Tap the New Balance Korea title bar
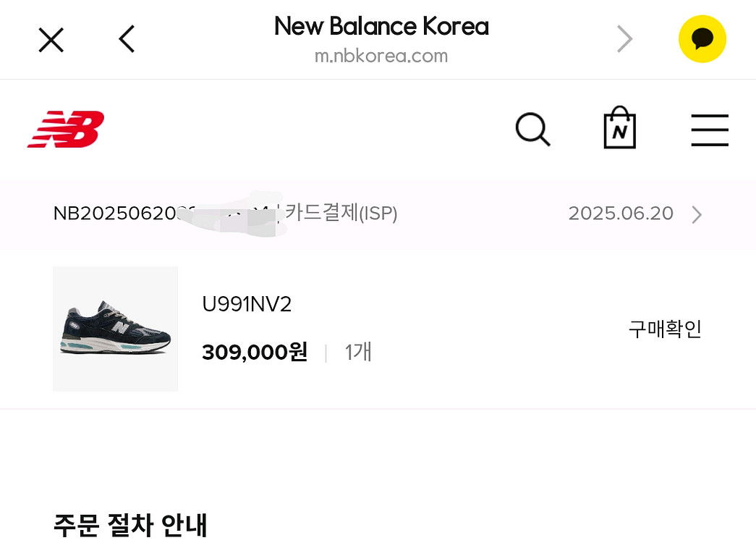 [x=381, y=27]
